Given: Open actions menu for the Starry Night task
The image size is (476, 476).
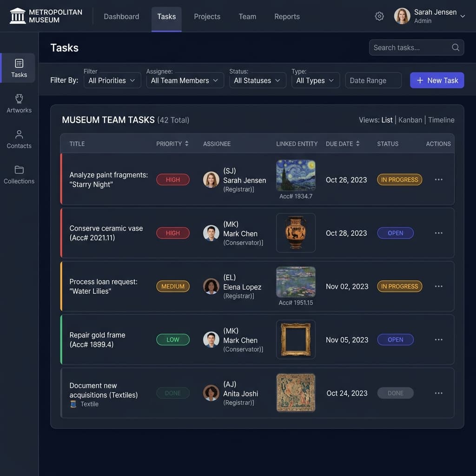Looking at the screenshot, I should click(x=438, y=179).
